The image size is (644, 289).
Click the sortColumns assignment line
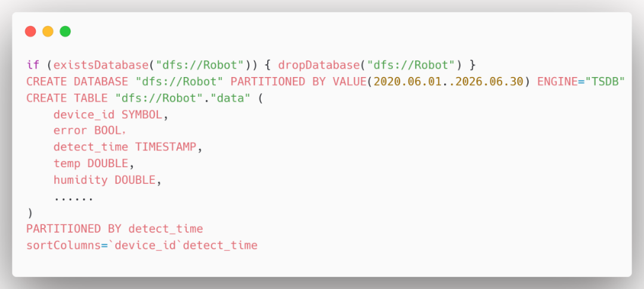click(142, 245)
